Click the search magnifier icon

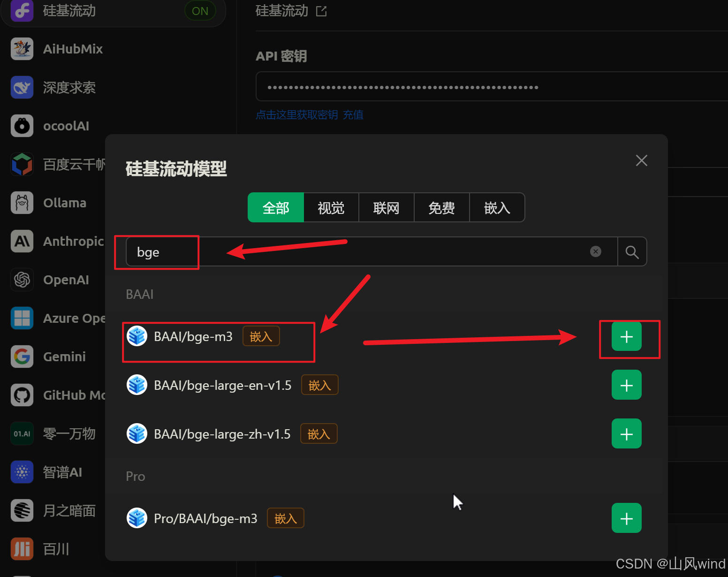[x=632, y=252]
